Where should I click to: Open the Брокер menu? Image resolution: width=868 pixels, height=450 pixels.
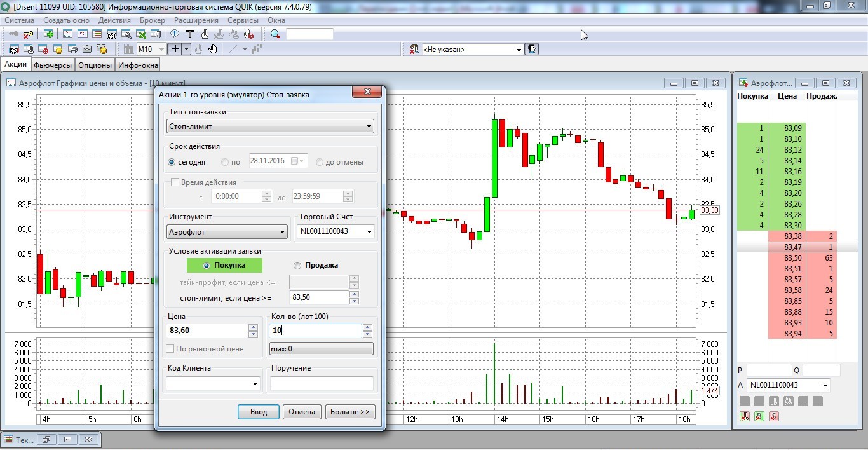click(152, 20)
